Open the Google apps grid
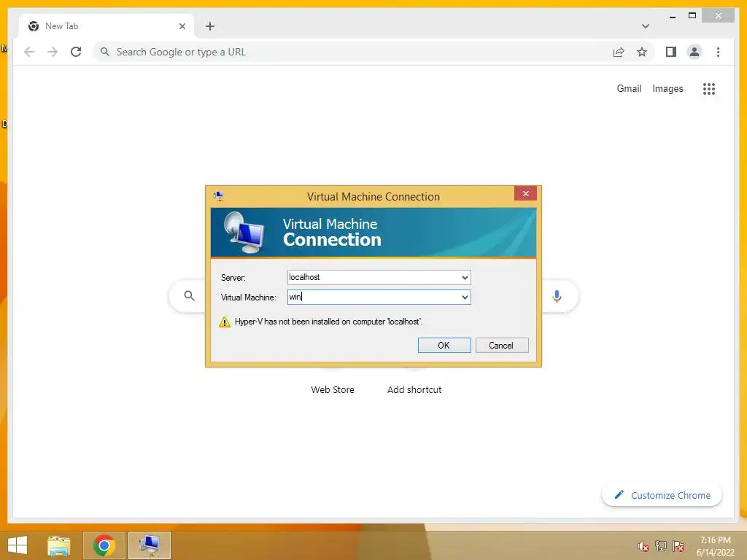 709,88
